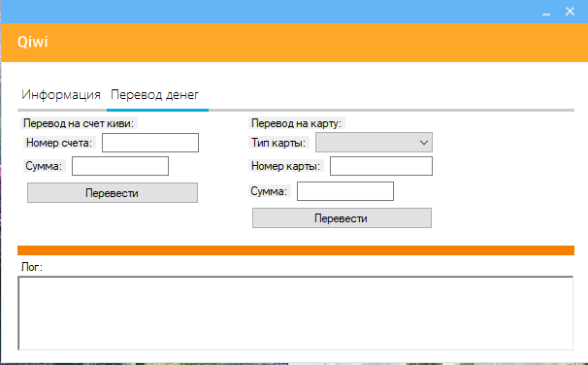Click the Номер счета input field
Viewport: 588px width, 365px height.
tap(150, 143)
